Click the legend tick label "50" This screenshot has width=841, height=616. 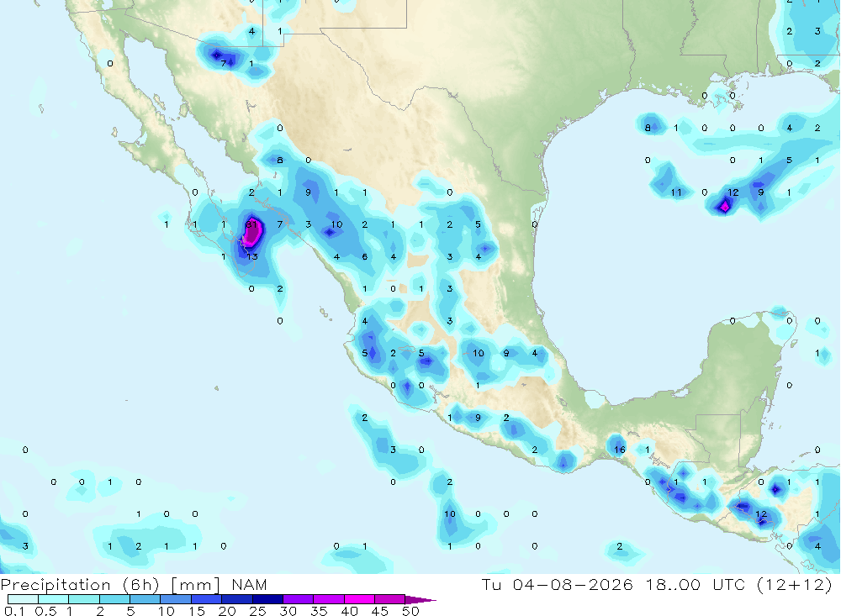coord(410,611)
